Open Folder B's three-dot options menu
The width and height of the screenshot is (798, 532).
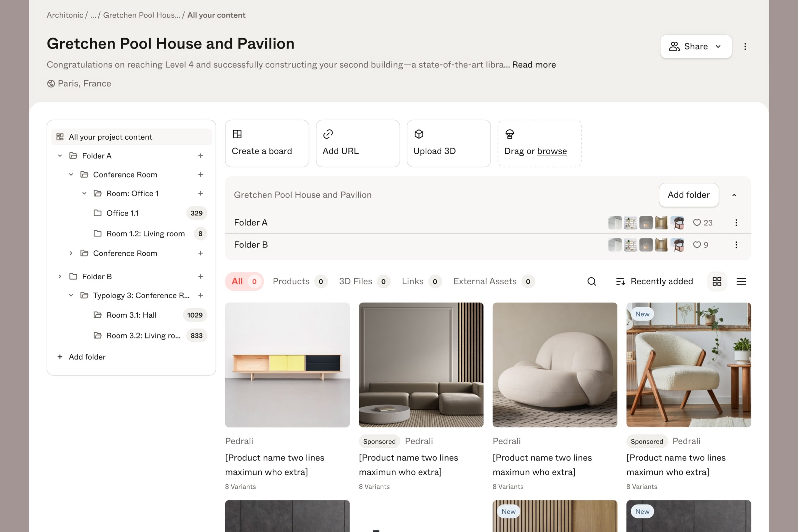[x=736, y=245]
